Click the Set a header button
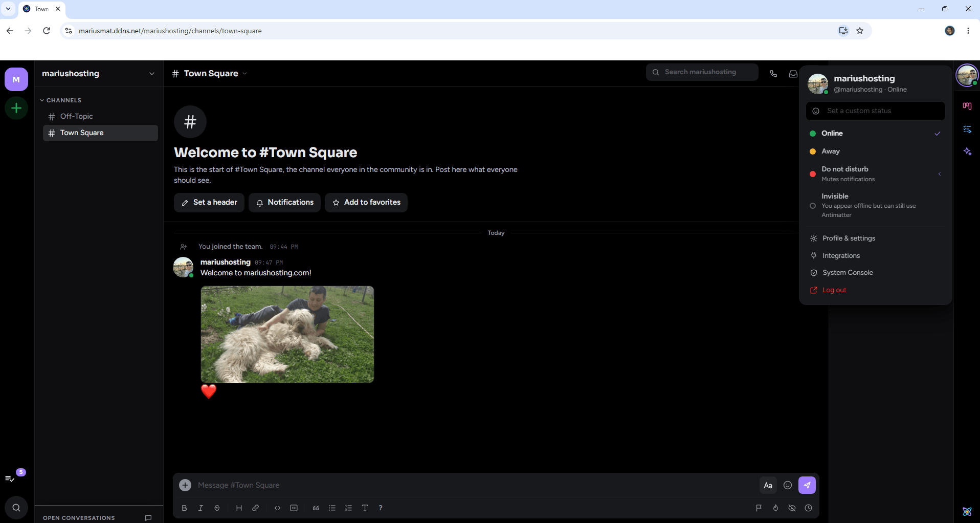 point(209,203)
